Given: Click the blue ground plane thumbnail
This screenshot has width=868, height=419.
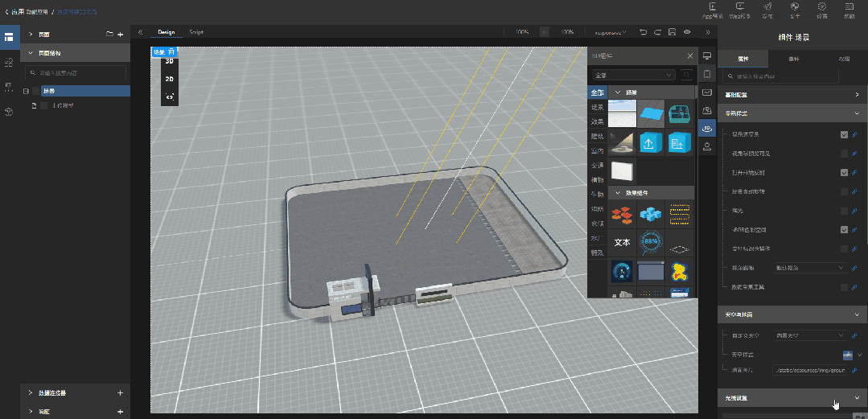Looking at the screenshot, I should [x=651, y=113].
